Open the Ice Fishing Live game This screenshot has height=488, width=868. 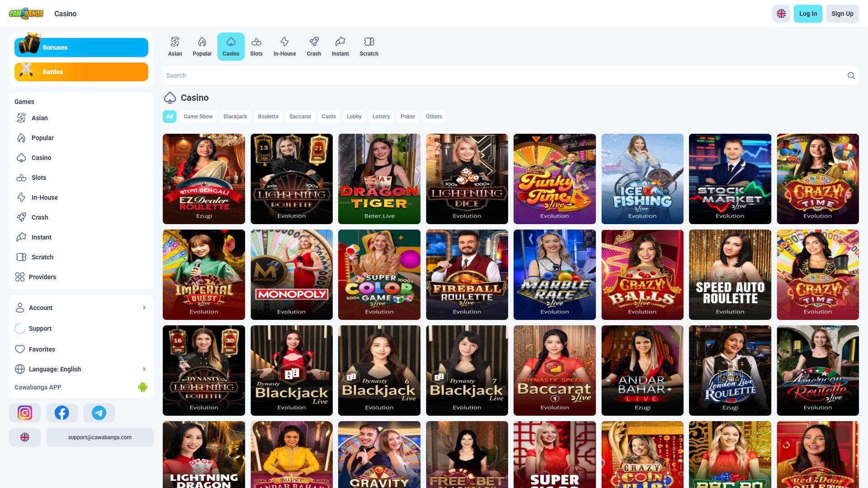642,179
